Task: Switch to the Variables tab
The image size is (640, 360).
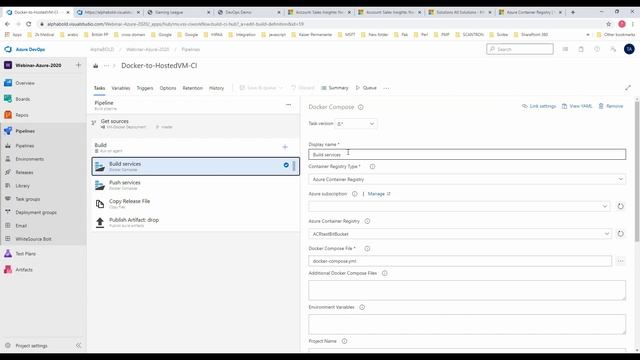Action: click(x=120, y=88)
